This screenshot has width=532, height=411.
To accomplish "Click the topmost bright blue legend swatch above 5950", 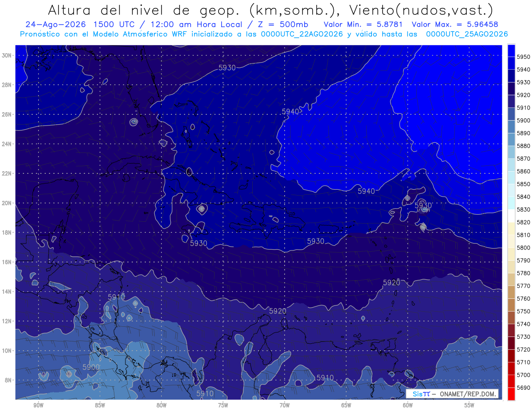I will [x=511, y=51].
